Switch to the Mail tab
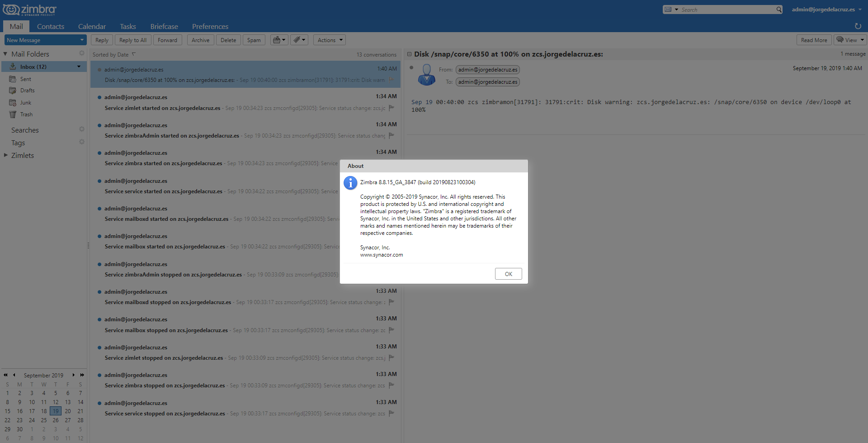Screen dimensions: 868x443 [16, 26]
